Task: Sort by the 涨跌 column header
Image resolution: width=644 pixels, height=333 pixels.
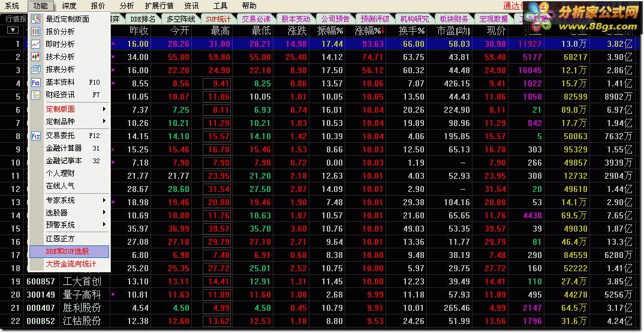Action: pyautogui.click(x=297, y=31)
